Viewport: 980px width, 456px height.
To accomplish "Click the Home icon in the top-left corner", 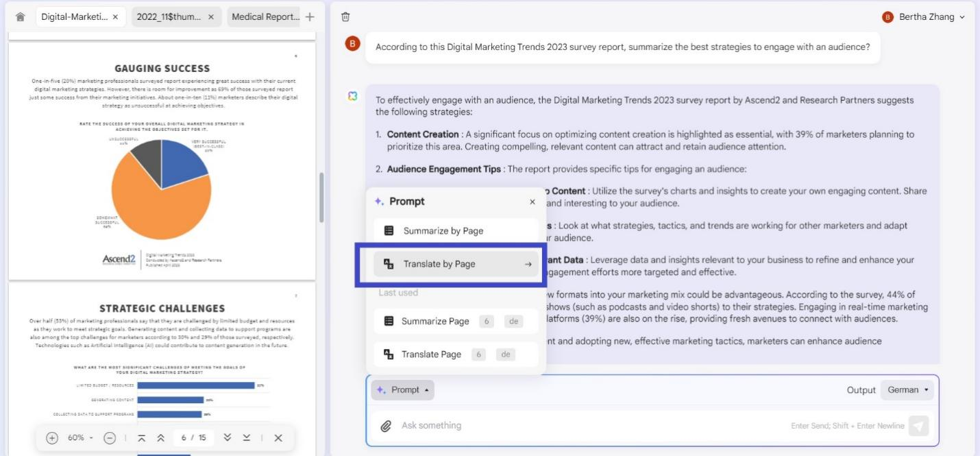I will pyautogui.click(x=20, y=16).
